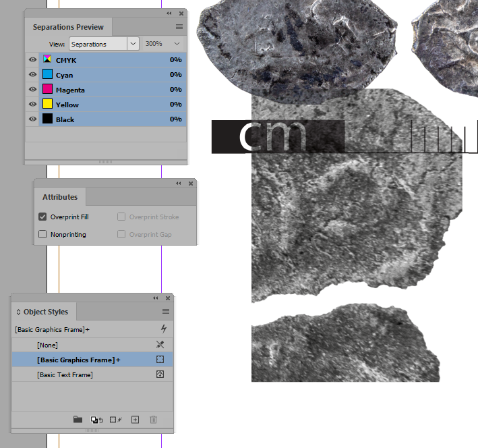Check the Overprint Gap option
The height and width of the screenshot is (448, 478).
[x=121, y=234]
